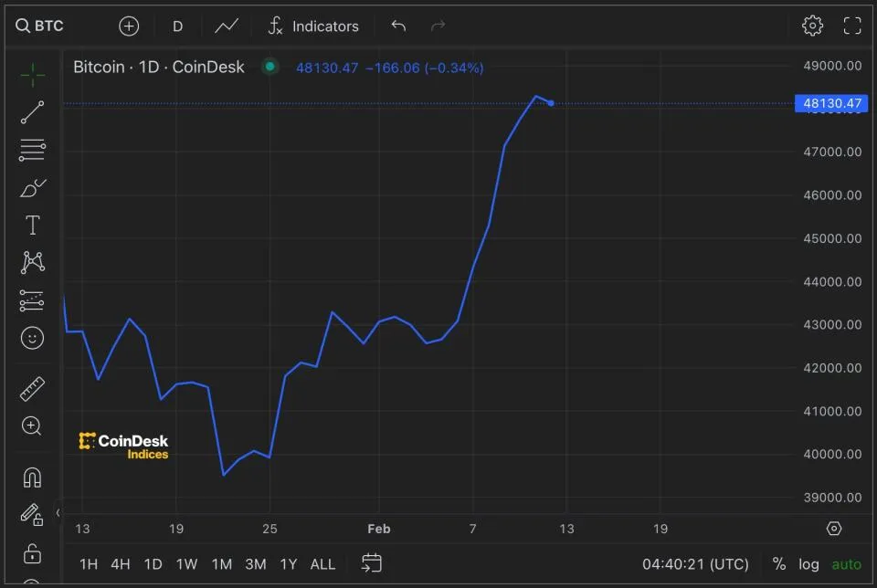
Task: Open the Indicators dialog
Action: coord(313,26)
